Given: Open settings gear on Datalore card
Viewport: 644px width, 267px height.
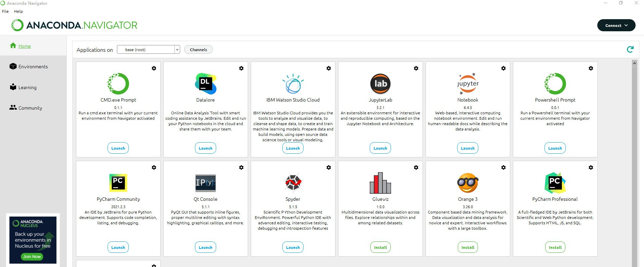Looking at the screenshot, I should click(x=241, y=68).
